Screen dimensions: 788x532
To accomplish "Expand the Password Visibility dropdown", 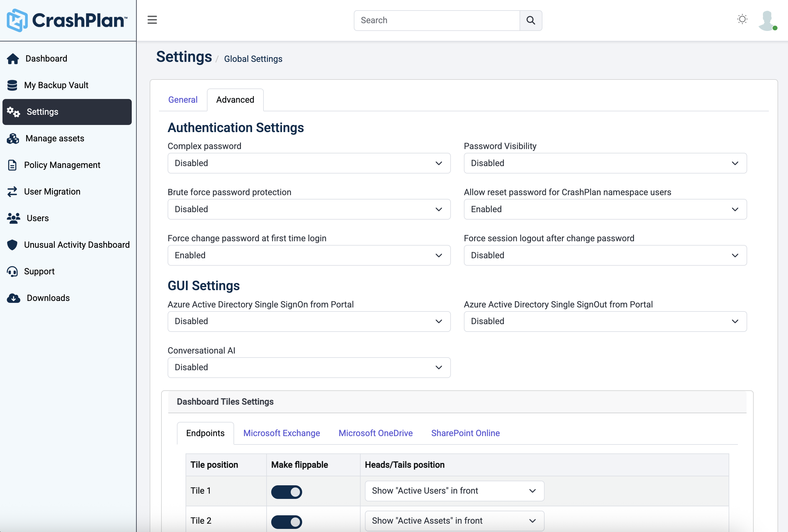I will pyautogui.click(x=605, y=163).
